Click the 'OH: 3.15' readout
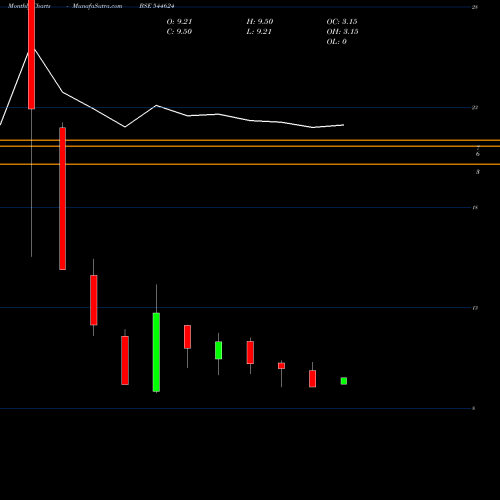The height and width of the screenshot is (500, 500). (342, 32)
